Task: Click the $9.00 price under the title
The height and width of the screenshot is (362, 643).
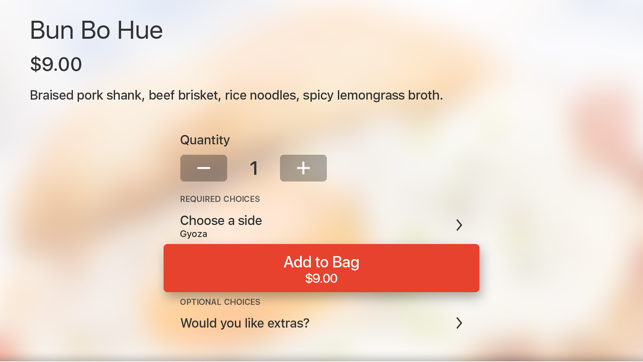Action: (56, 64)
